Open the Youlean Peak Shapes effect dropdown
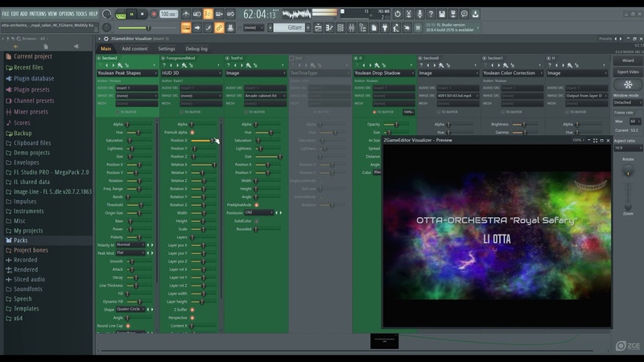The height and width of the screenshot is (362, 644). [127, 73]
